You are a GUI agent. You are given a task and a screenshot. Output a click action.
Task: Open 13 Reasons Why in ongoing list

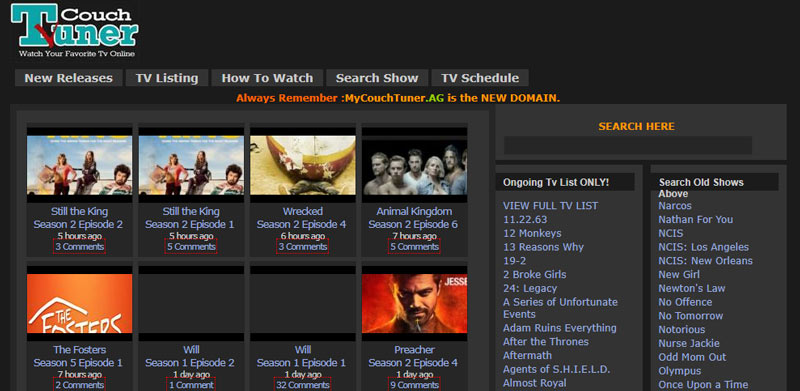543,247
